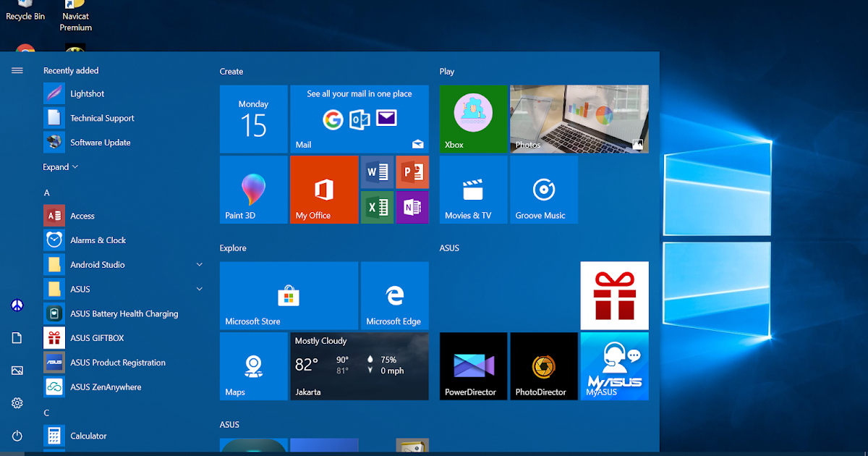
Task: Open Documents from Start sidebar
Action: (x=17, y=338)
